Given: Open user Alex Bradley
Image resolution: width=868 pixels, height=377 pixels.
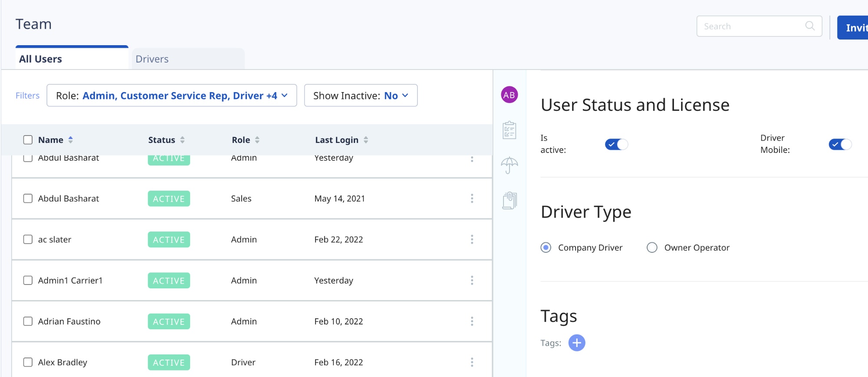Looking at the screenshot, I should pos(62,362).
